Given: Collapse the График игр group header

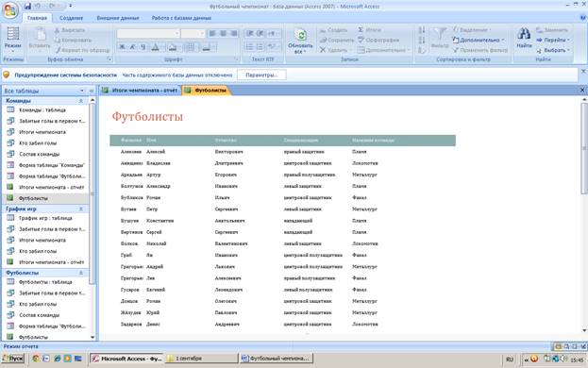Looking at the screenshot, I should pyautogui.click(x=80, y=209).
